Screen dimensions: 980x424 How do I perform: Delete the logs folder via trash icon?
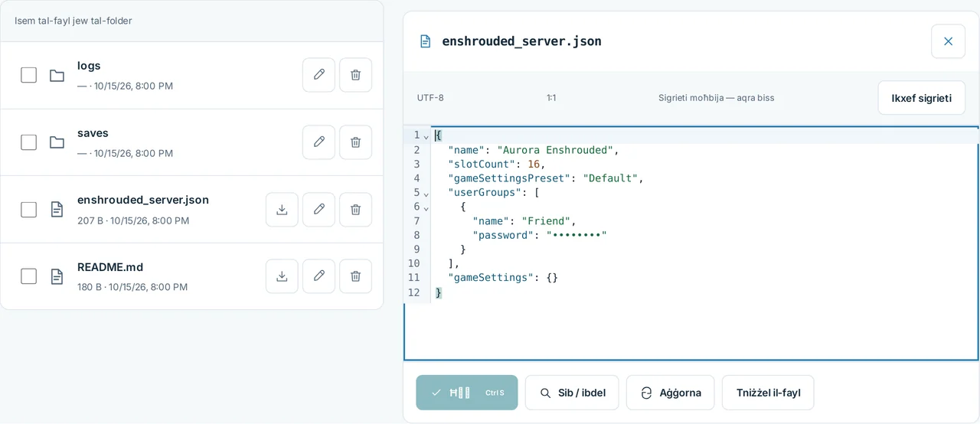point(355,75)
